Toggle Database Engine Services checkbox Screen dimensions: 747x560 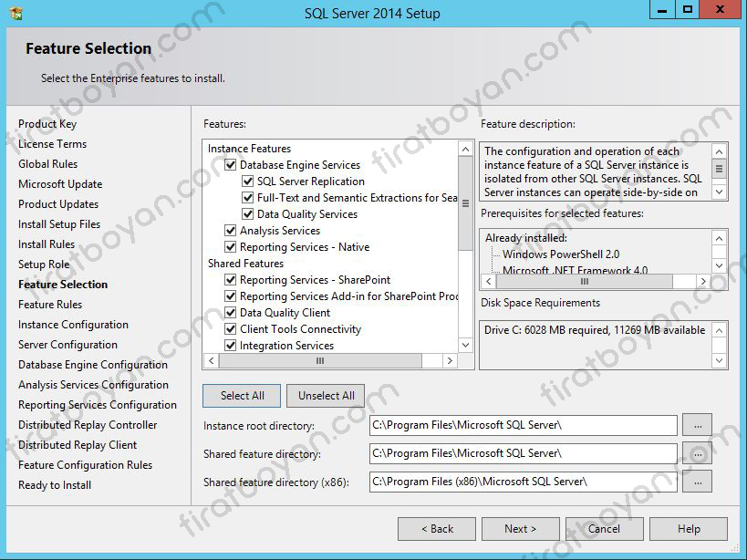[x=231, y=165]
